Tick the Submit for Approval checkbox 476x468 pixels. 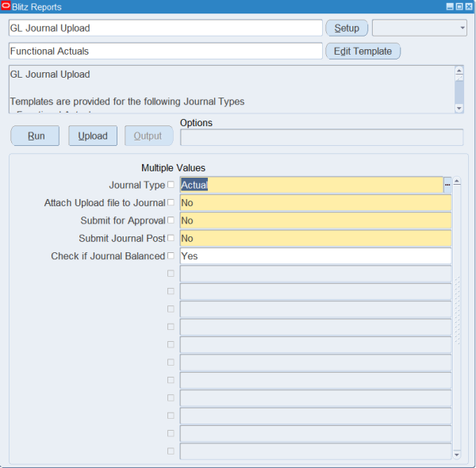click(171, 220)
